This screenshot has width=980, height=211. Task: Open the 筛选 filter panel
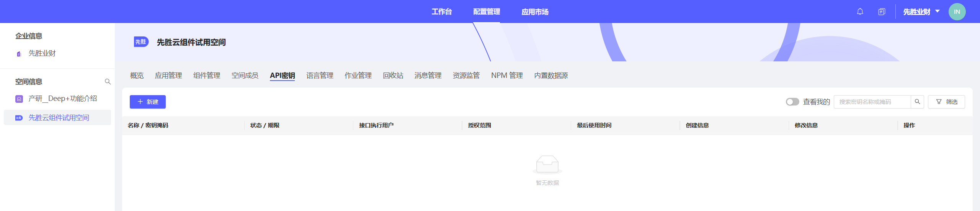coord(946,102)
